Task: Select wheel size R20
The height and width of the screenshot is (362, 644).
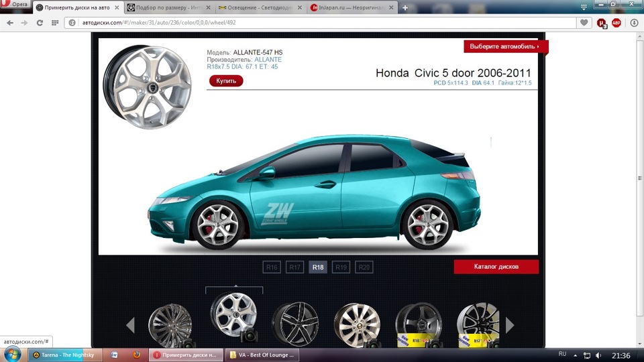Action: 364,267
